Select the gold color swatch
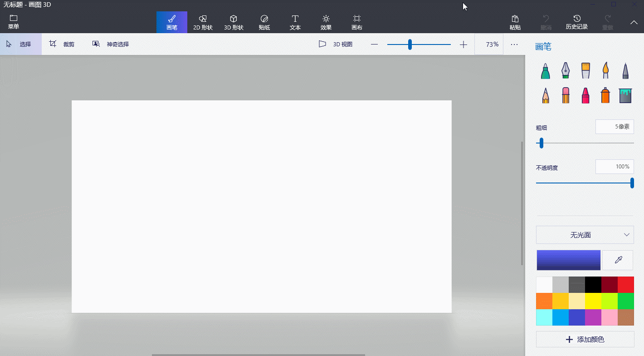The image size is (644, 356). coord(561,301)
